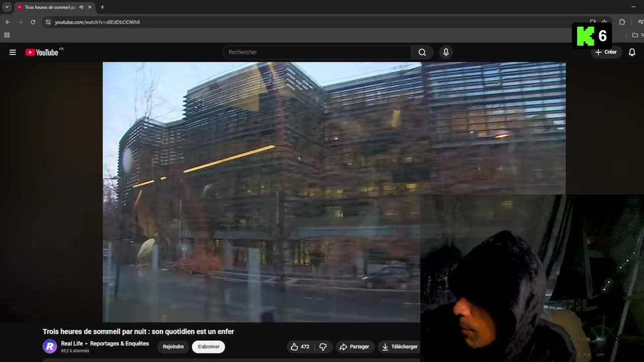Image resolution: width=644 pixels, height=362 pixels.
Task: Click the Rejoindre button
Action: click(173, 346)
